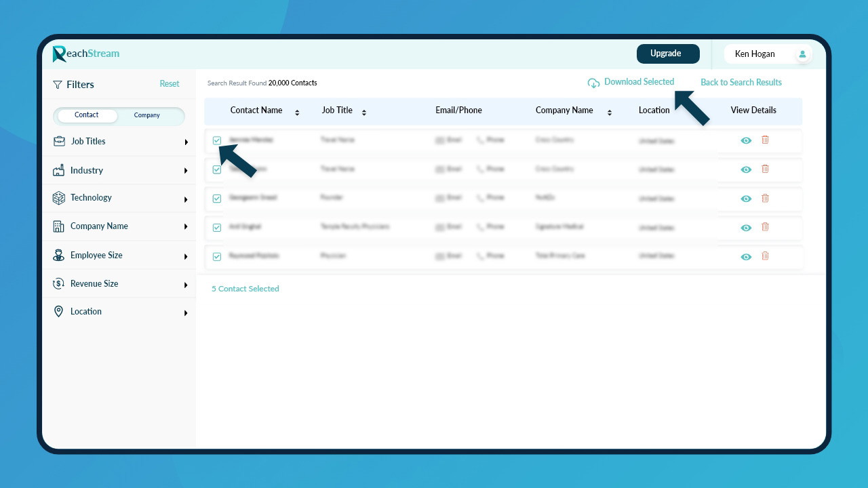Select the Contact tab

[86, 115]
